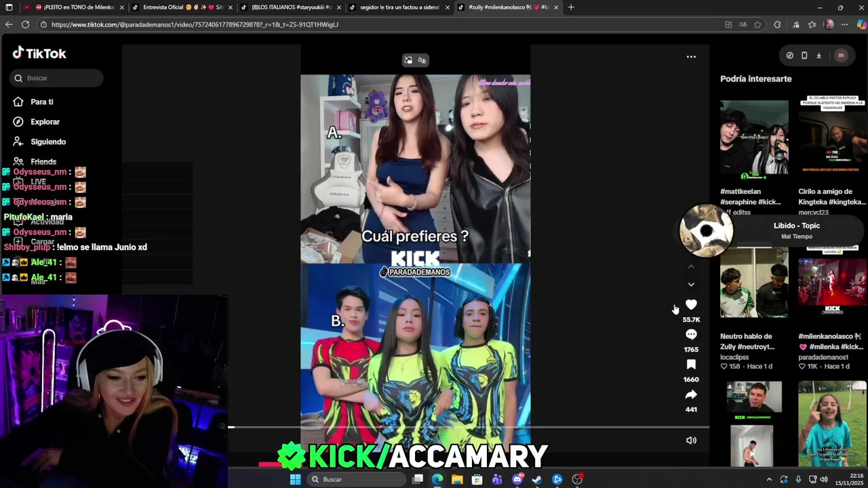Seek using the video progress bar

[469, 427]
